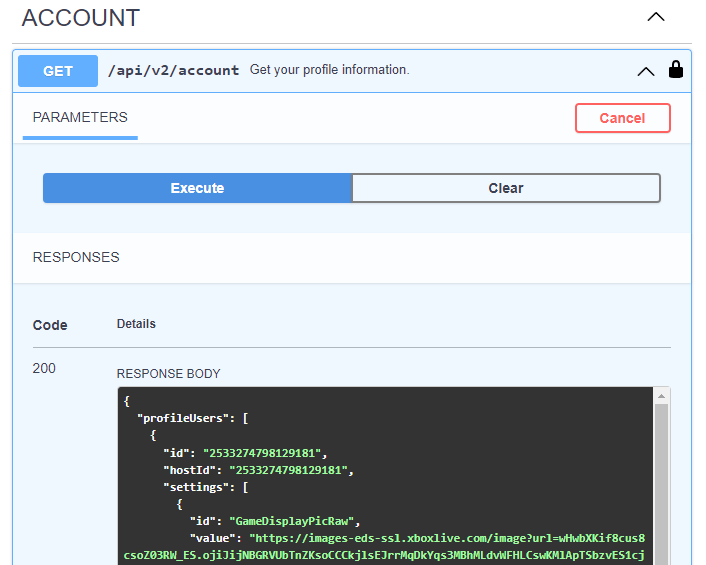The image size is (706, 565).
Task: Click the ACCOUNT section heading
Action: pyautogui.click(x=81, y=18)
